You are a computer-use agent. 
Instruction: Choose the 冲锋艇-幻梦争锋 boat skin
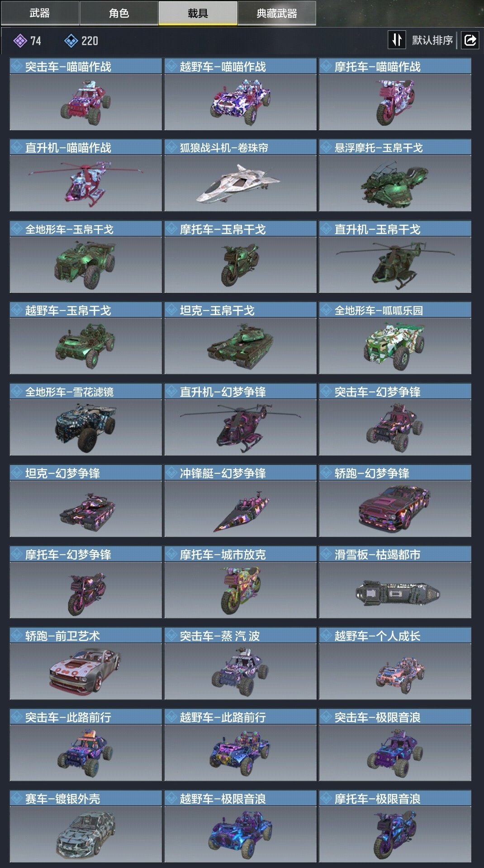(x=240, y=501)
